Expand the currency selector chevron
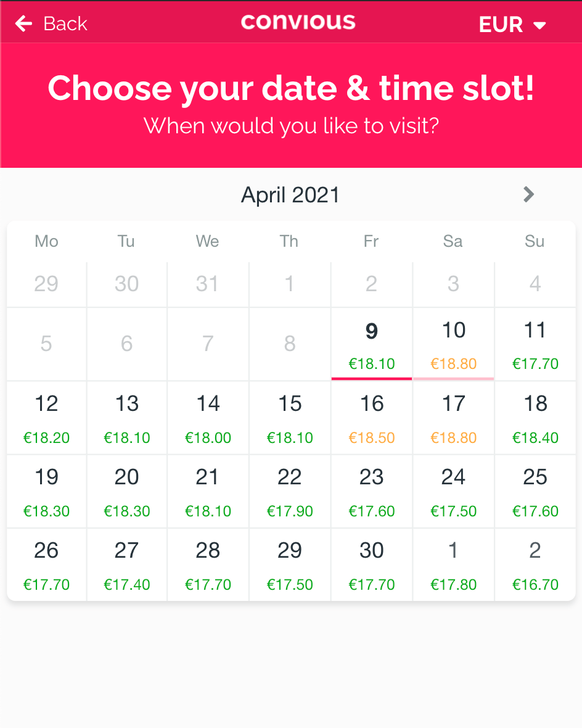The height and width of the screenshot is (728, 582). tap(539, 26)
